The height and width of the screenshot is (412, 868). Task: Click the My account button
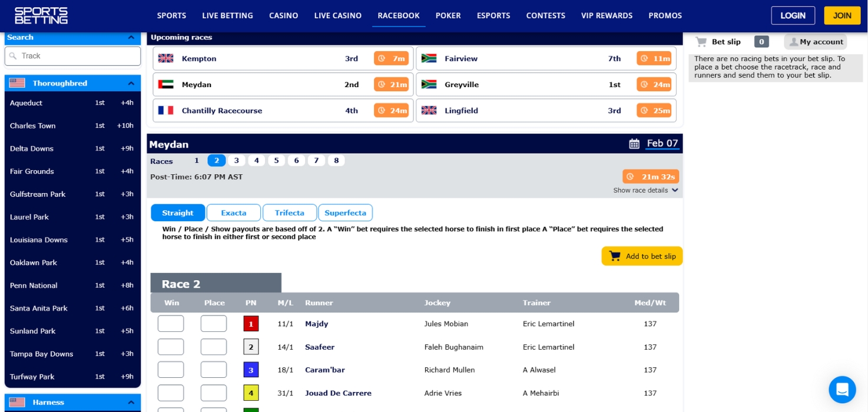(x=816, y=42)
